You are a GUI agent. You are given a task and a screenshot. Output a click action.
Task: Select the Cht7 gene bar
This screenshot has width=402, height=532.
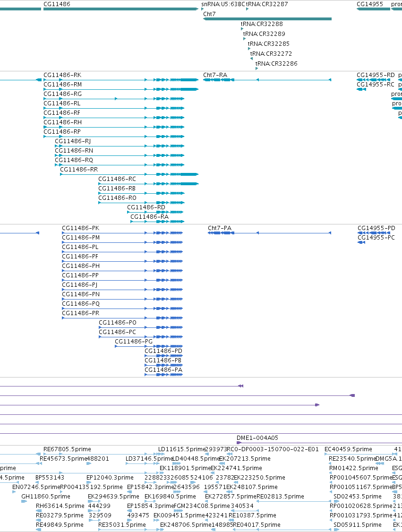pyautogui.click(x=267, y=18)
